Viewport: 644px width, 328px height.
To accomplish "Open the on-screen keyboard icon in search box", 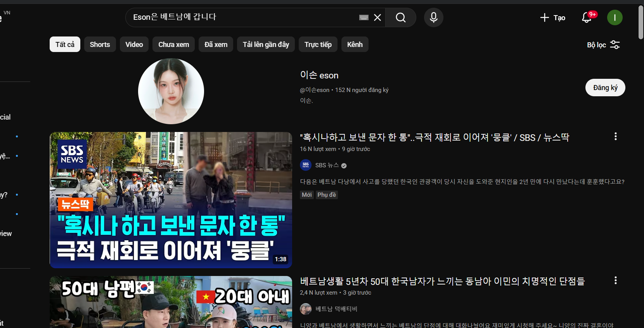I will click(x=364, y=17).
